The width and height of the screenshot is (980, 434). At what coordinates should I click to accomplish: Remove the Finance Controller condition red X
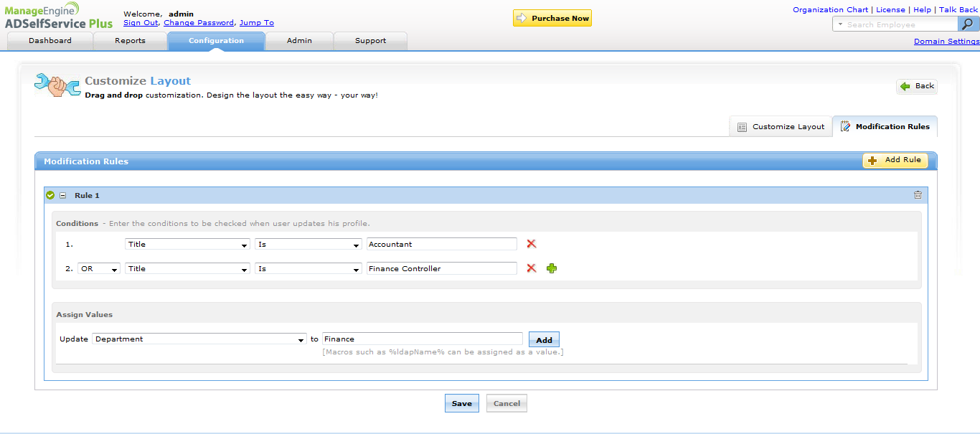532,268
